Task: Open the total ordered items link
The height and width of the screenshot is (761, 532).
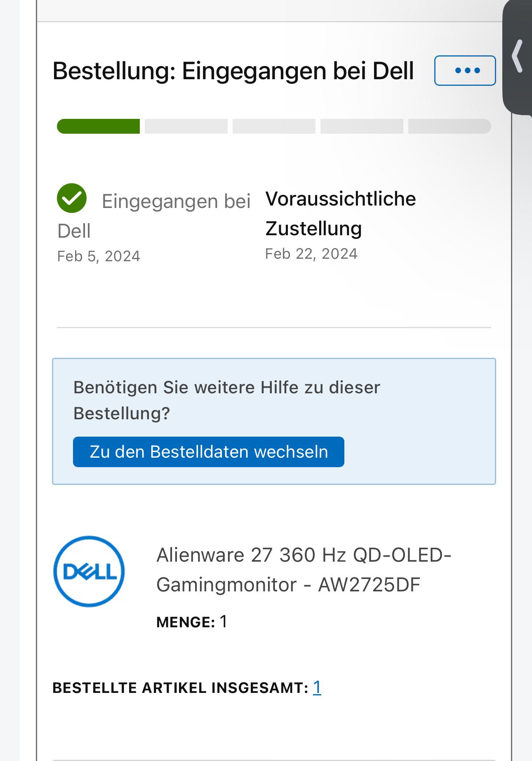Action: point(317,688)
